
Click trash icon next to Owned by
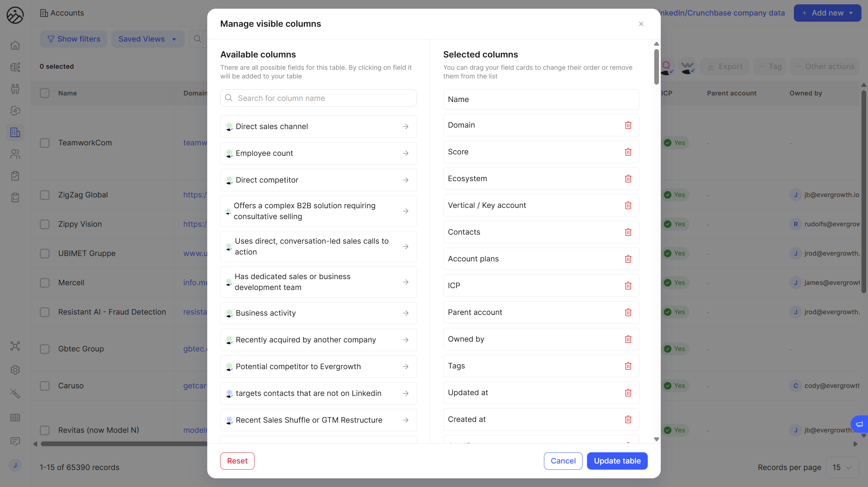[628, 339]
